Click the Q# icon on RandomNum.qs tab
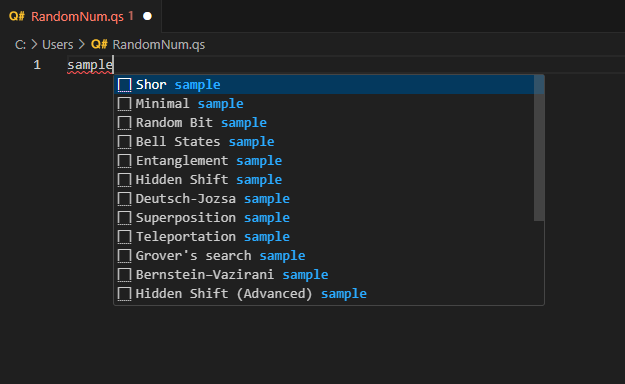Image resolution: width=625 pixels, height=384 pixels. (17, 16)
